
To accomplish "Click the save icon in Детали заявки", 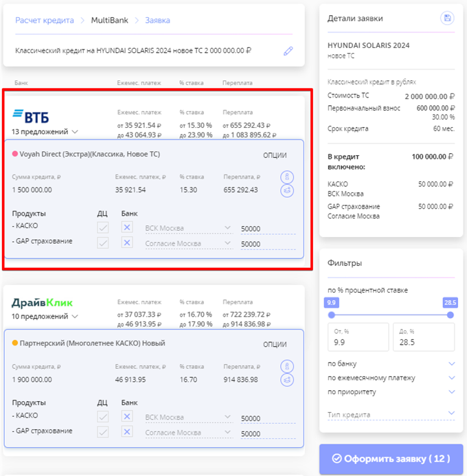I will point(448,19).
